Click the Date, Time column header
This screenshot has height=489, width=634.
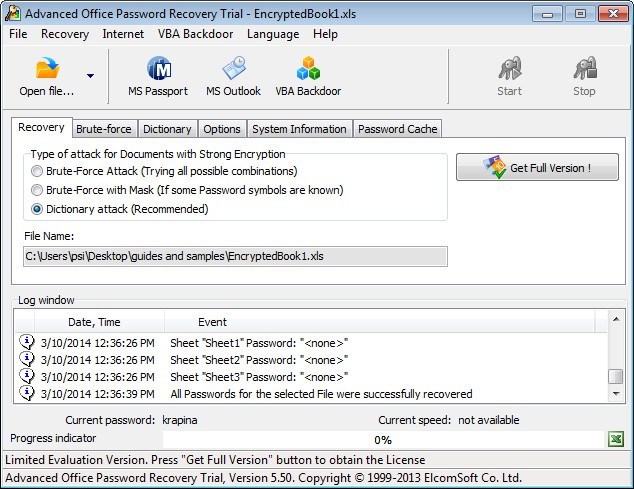click(99, 322)
